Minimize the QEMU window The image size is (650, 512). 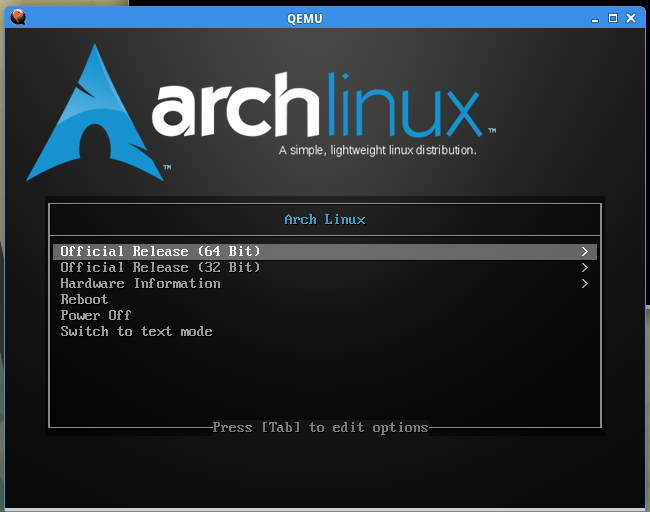pos(595,19)
